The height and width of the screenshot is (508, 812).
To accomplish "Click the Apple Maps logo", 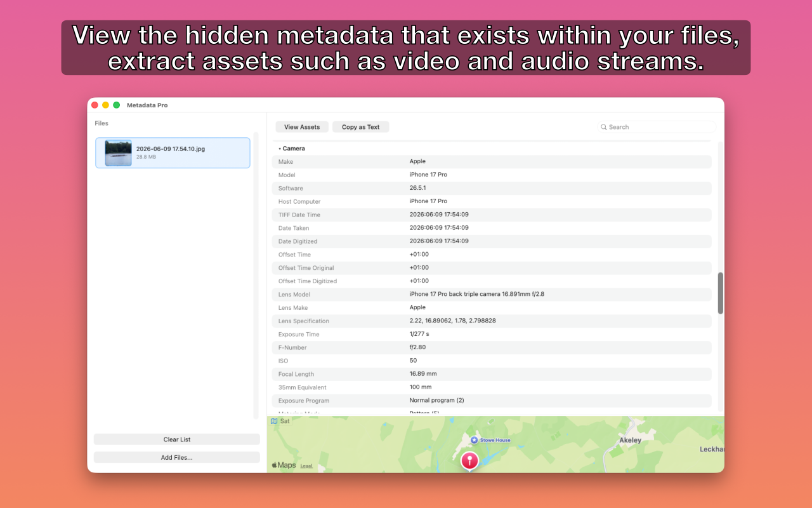I will (284, 465).
